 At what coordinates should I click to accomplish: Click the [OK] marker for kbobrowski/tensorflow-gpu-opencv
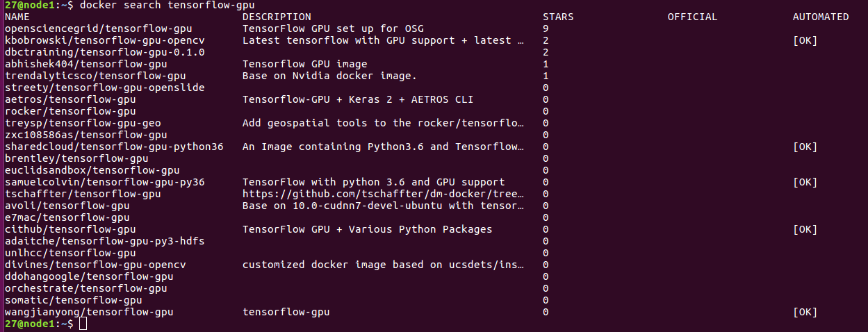click(805, 40)
